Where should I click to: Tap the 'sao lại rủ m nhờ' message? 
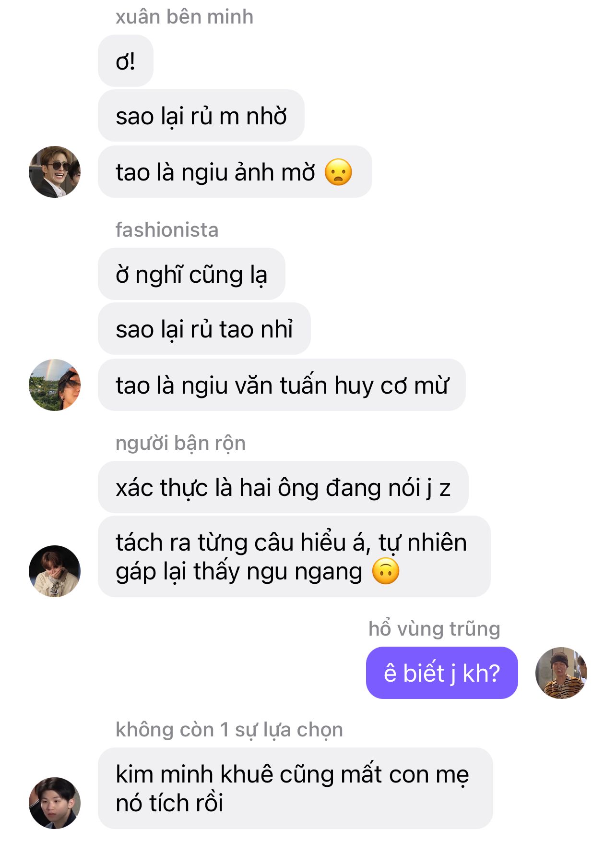[x=201, y=116]
